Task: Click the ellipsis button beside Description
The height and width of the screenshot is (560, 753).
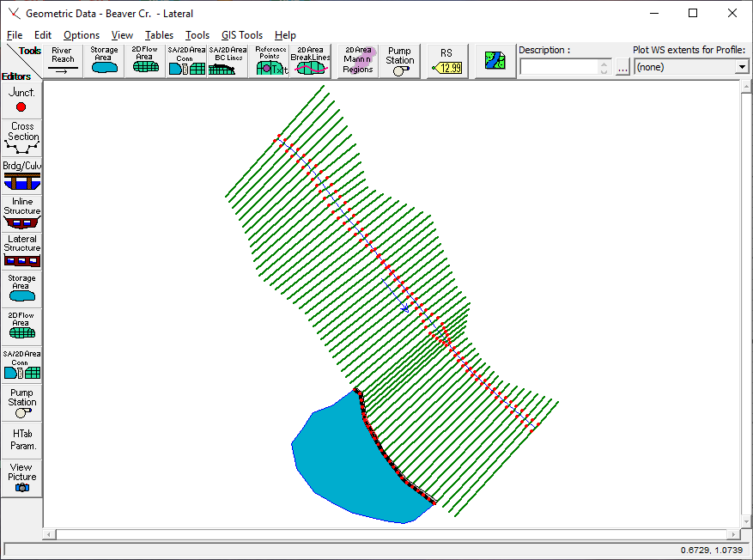Action: click(x=622, y=67)
